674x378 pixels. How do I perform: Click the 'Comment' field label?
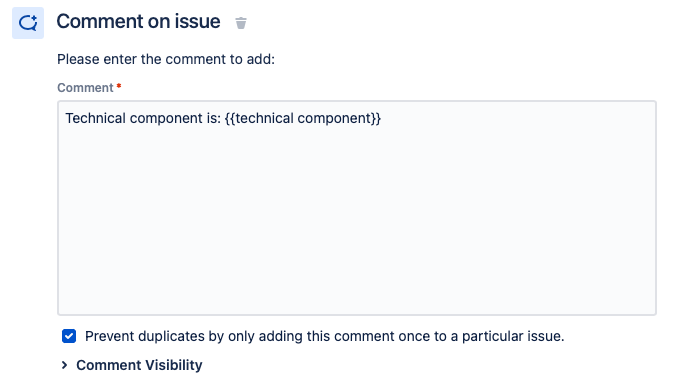(85, 87)
